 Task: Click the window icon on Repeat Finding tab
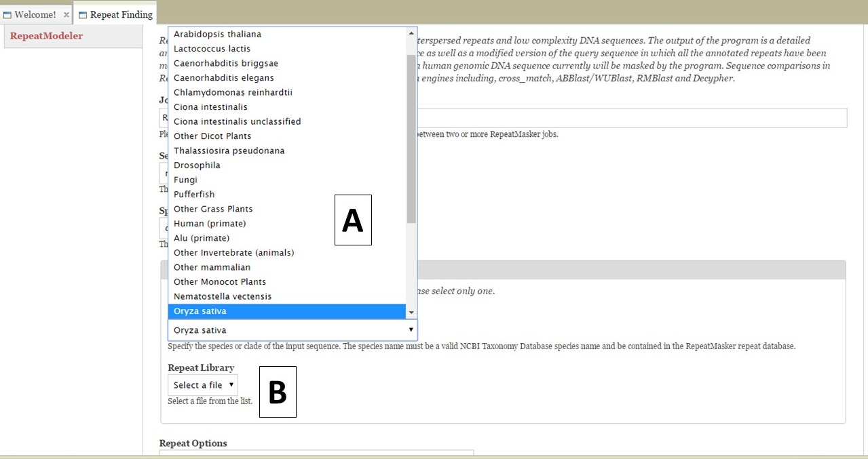click(x=83, y=15)
